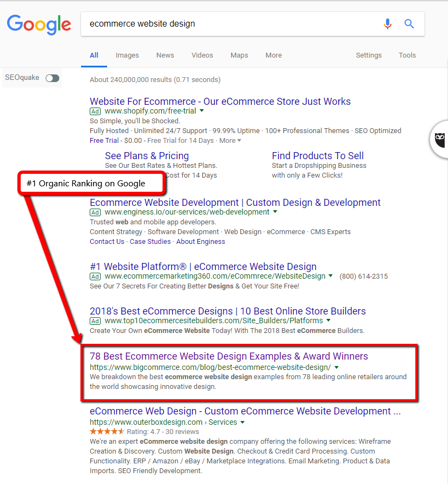Screen dimensions: 448x484
Task: Open search Settings menu
Action: [369, 55]
